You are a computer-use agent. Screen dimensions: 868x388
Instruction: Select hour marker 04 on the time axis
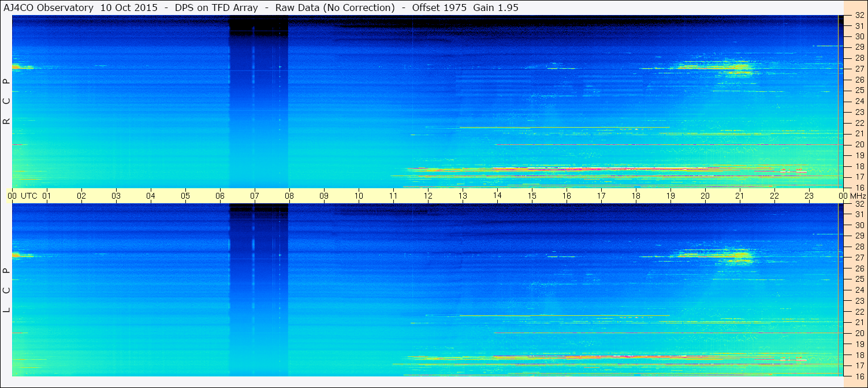pyautogui.click(x=151, y=196)
